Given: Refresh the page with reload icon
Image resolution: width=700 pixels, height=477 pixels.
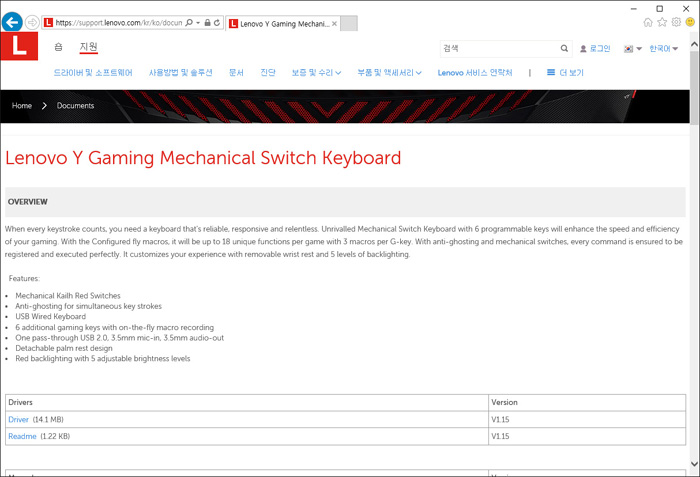Looking at the screenshot, I should point(217,23).
